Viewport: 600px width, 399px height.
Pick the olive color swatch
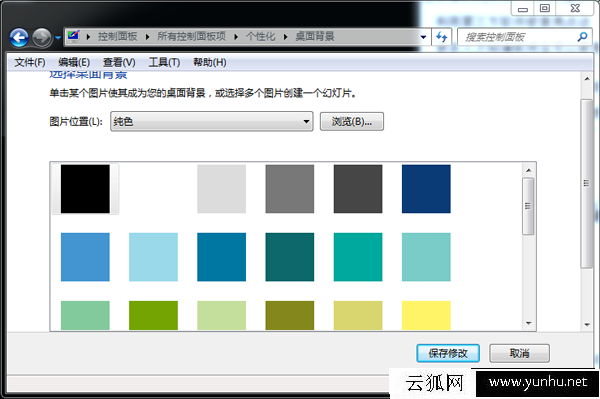(x=290, y=316)
